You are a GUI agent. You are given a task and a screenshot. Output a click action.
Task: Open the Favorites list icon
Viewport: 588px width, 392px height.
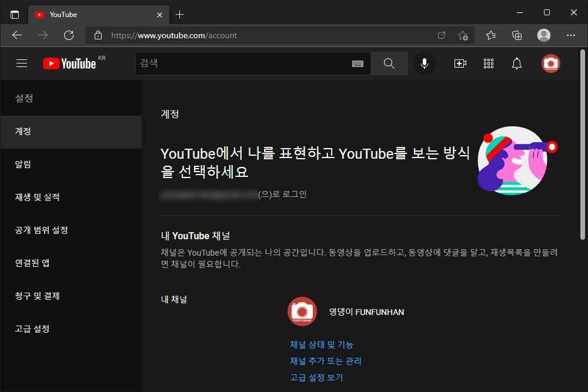491,35
